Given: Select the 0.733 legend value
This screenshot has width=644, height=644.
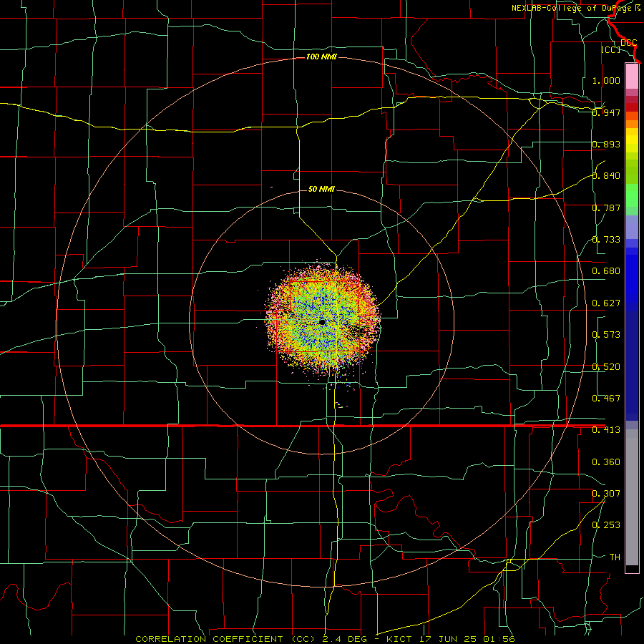Looking at the screenshot, I should coord(606,240).
